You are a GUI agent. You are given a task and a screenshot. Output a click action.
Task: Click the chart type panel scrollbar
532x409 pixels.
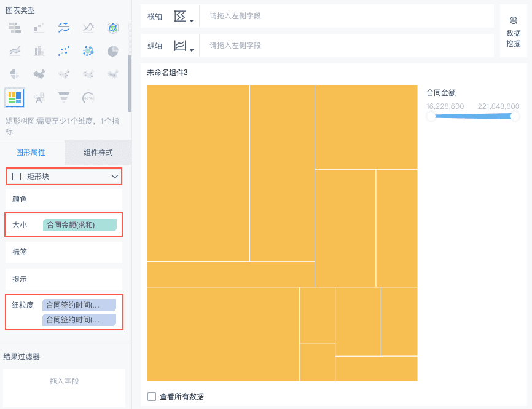coord(129,83)
